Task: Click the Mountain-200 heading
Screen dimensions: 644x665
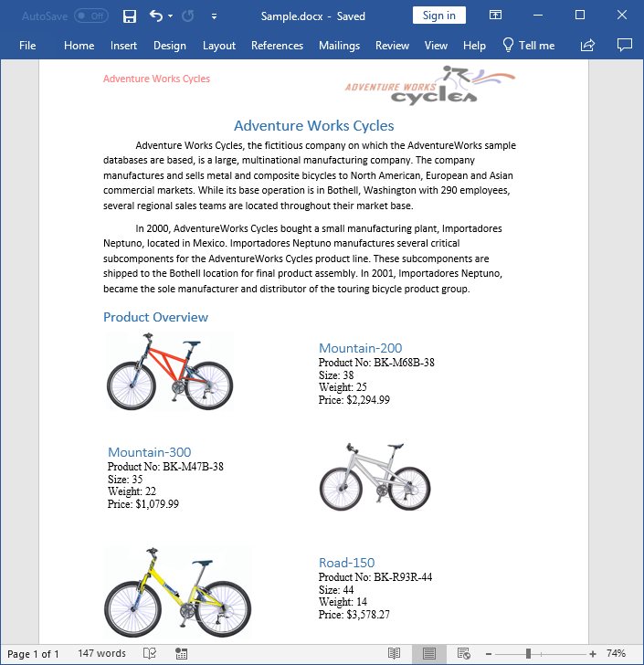Action: (360, 348)
